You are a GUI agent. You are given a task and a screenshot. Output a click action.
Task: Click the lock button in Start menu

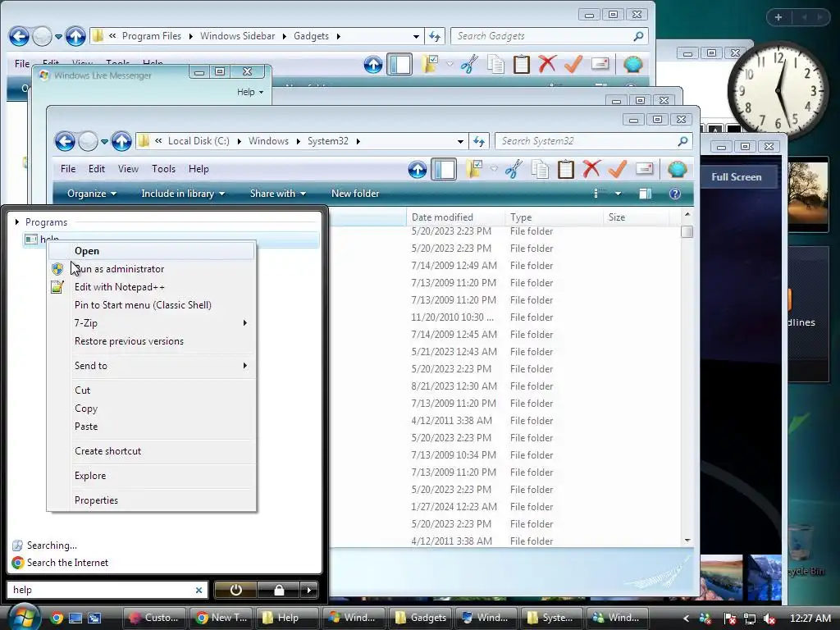click(279, 590)
